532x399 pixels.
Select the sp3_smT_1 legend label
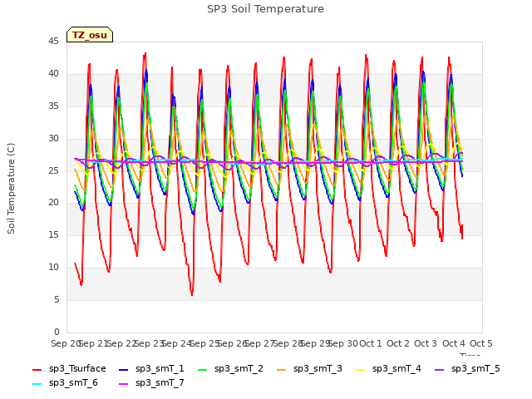coord(160,369)
